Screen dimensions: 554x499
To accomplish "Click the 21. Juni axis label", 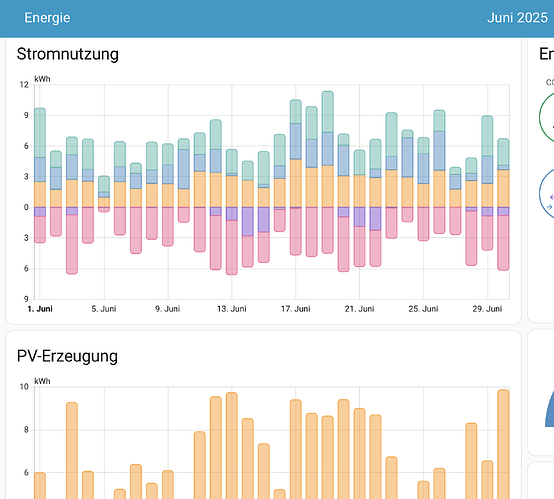I will pyautogui.click(x=359, y=309).
